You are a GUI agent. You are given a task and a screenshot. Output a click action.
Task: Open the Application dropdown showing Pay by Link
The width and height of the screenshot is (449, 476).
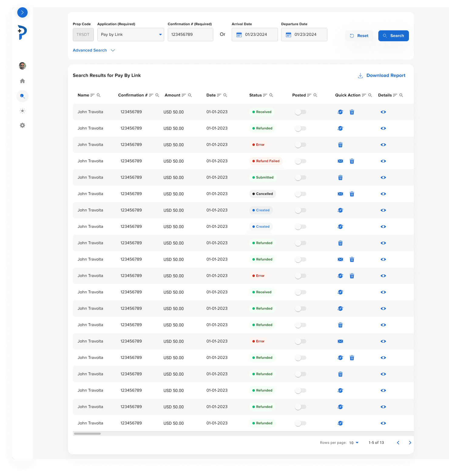click(x=131, y=35)
